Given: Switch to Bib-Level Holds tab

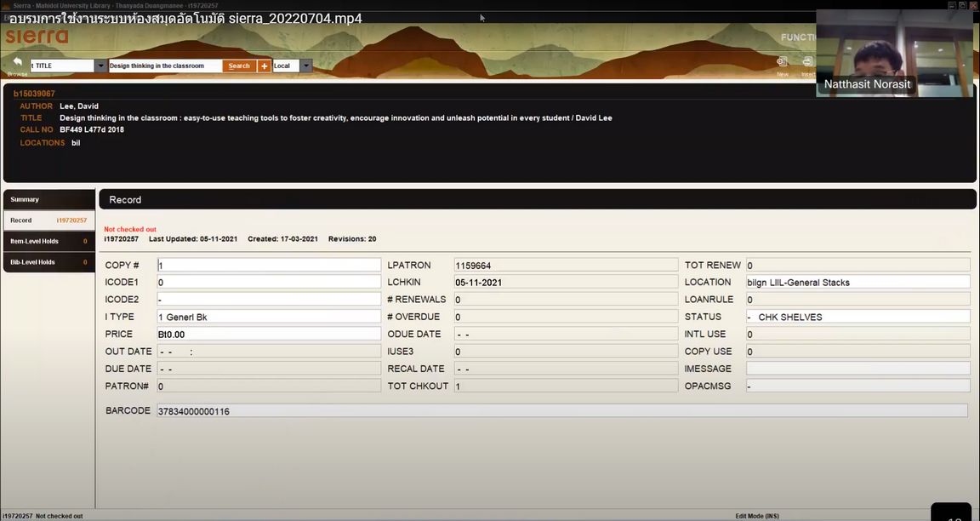Looking at the screenshot, I should pyautogui.click(x=47, y=262).
